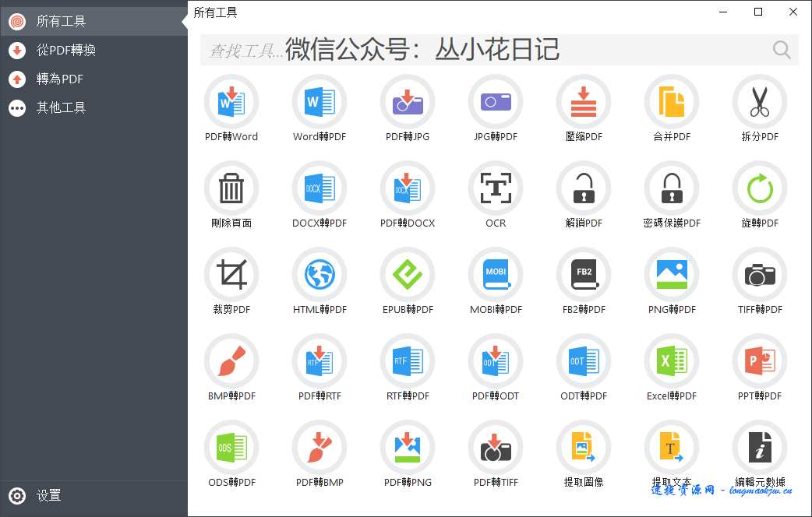Maximize the application window
The width and height of the screenshot is (812, 517).
(758, 12)
